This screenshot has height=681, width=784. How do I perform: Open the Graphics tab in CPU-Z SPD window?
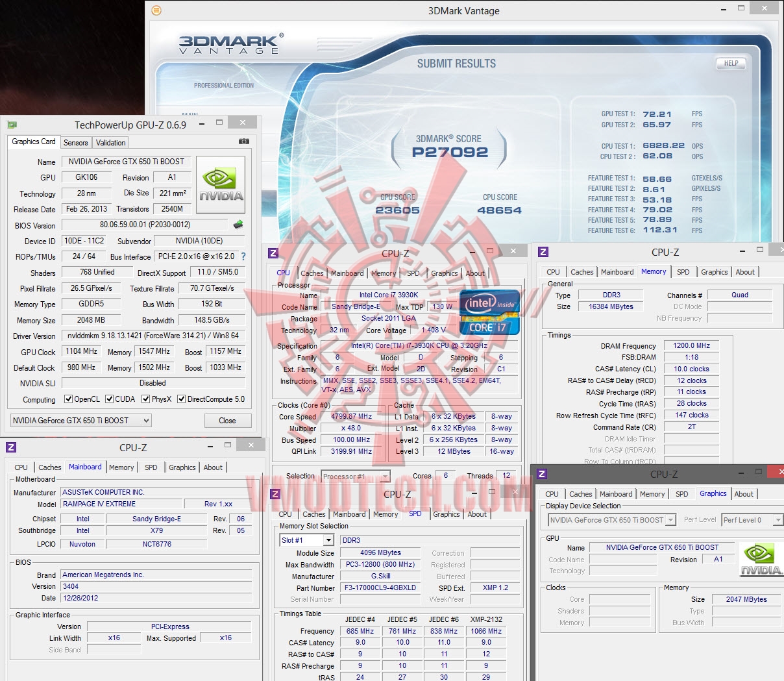tap(447, 514)
